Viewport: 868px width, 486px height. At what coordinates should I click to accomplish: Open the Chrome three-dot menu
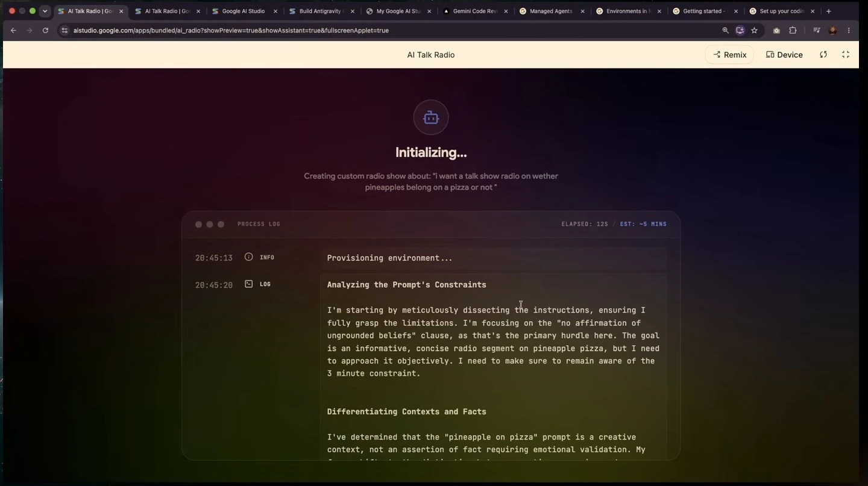pos(849,30)
